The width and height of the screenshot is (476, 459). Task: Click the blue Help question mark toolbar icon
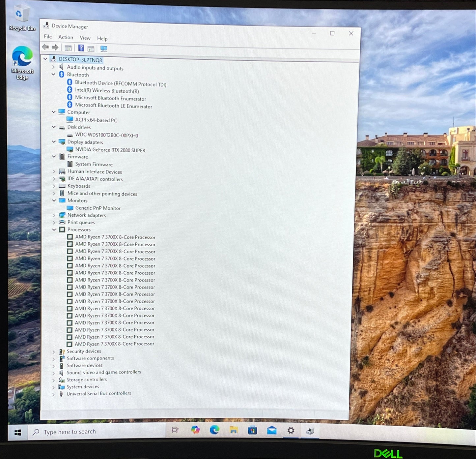click(x=81, y=48)
